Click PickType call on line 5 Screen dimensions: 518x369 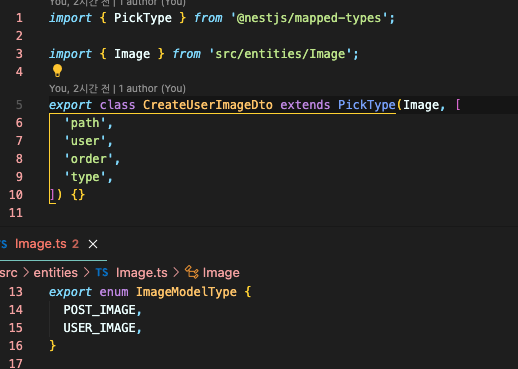point(367,105)
